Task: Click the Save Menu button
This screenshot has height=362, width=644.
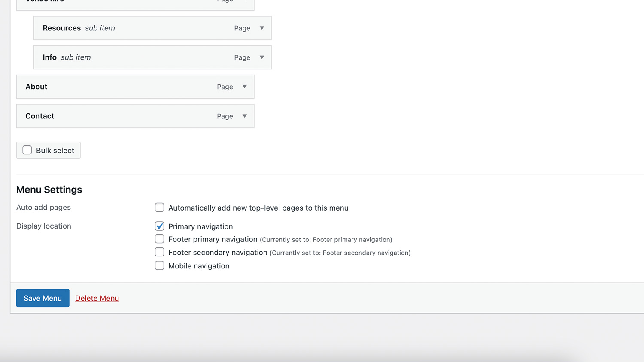Action: (43, 298)
